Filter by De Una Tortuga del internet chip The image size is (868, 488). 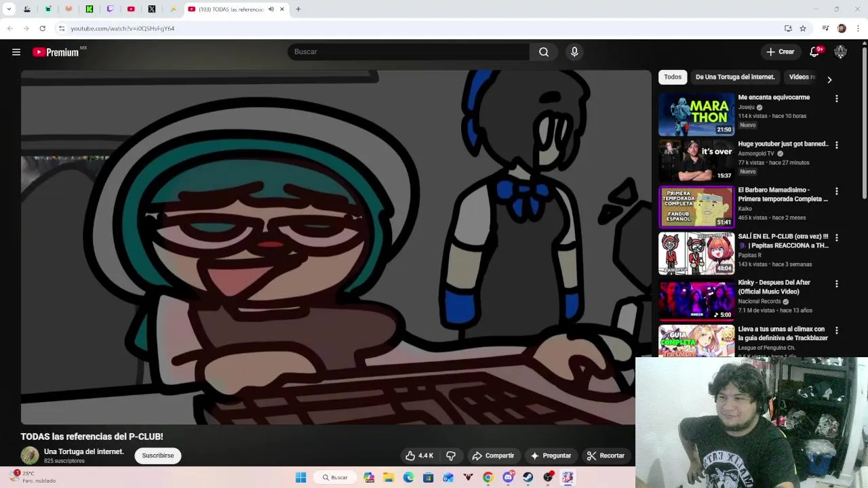(735, 77)
